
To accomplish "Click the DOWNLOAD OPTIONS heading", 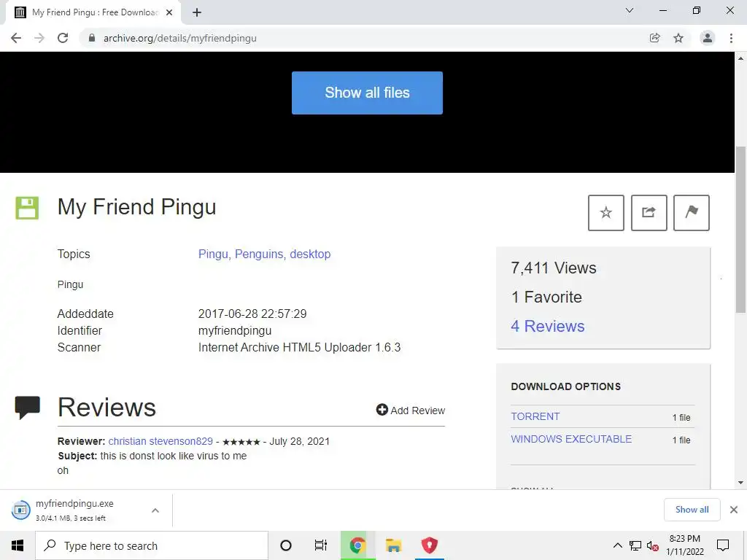I will (565, 386).
